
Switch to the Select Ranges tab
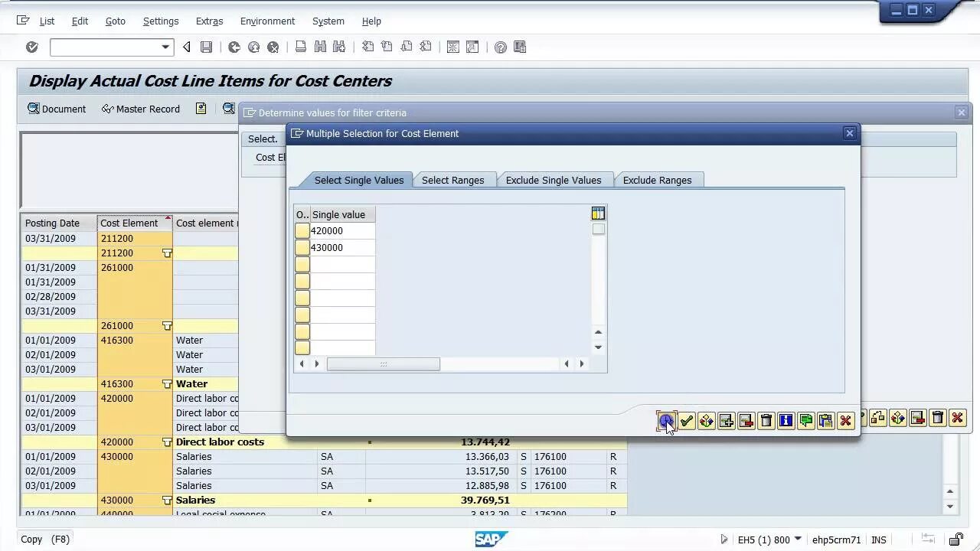(x=453, y=179)
